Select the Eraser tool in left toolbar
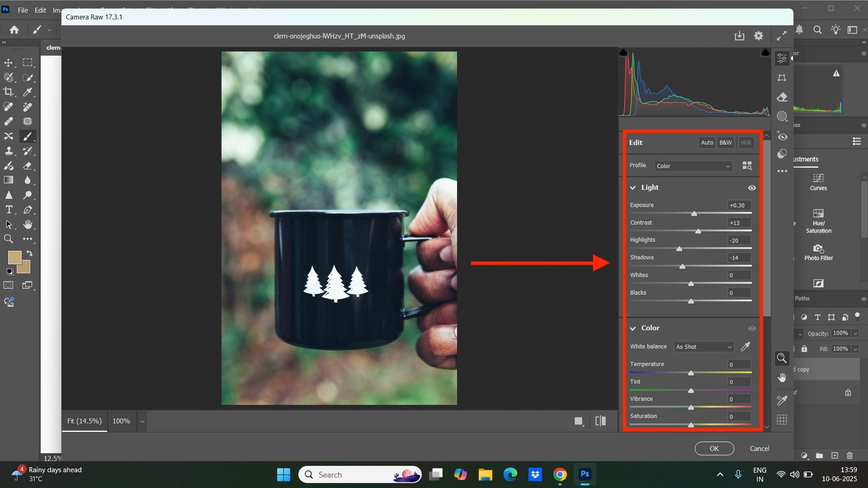This screenshot has width=868, height=488. pyautogui.click(x=28, y=166)
